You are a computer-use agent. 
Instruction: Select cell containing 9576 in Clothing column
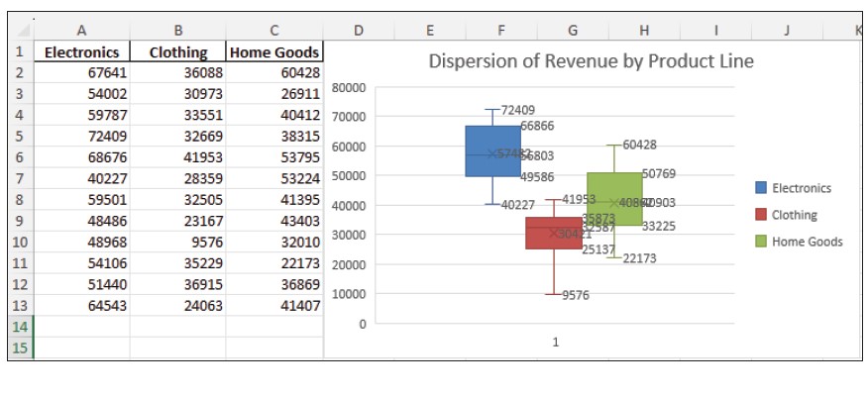[178, 242]
